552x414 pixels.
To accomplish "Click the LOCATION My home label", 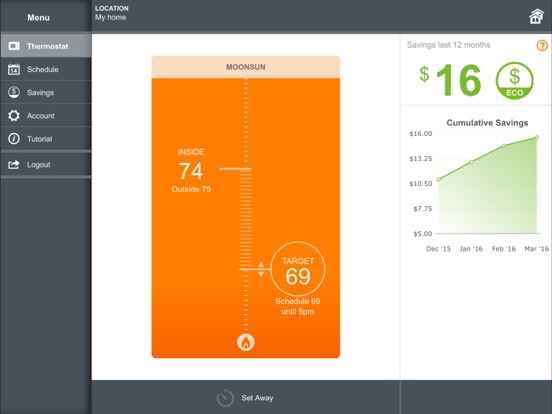I will tap(112, 13).
